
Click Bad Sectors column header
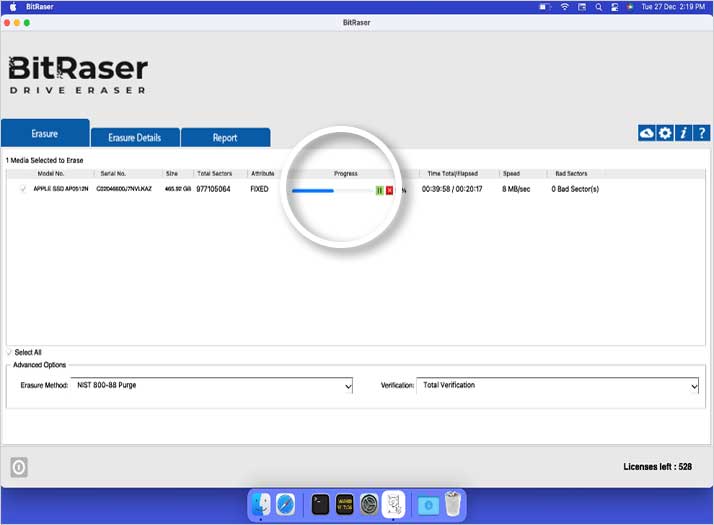point(571,173)
